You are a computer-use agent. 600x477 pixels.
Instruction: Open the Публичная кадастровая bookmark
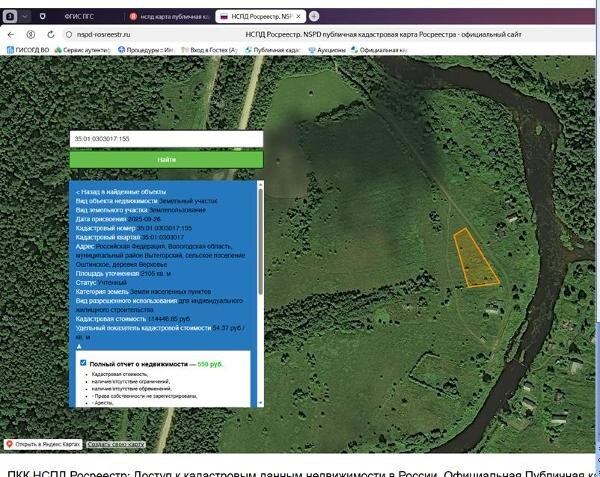point(273,50)
